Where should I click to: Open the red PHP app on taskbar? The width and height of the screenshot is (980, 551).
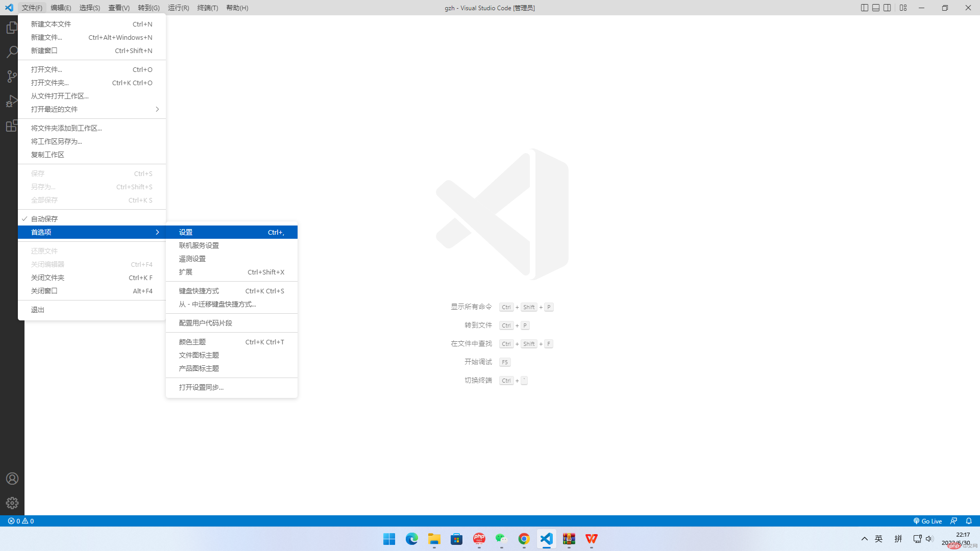coord(479,539)
